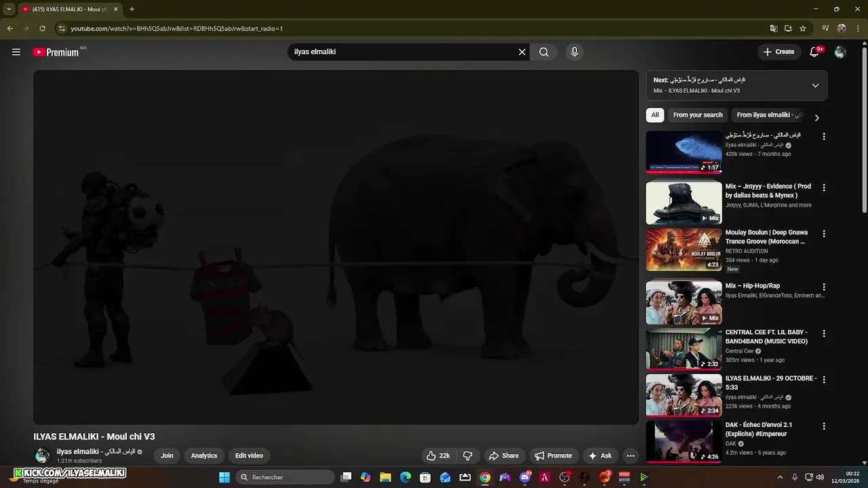Screen dimensions: 868x488
Task: Open the Mix – Hip-Hop/Rap title
Action: pyautogui.click(x=753, y=286)
